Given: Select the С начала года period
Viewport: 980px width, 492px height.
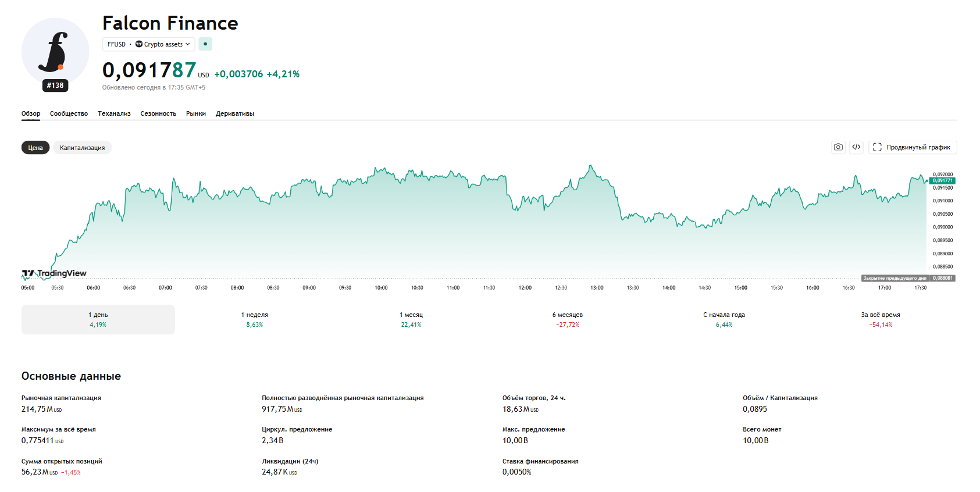Looking at the screenshot, I should [x=724, y=319].
